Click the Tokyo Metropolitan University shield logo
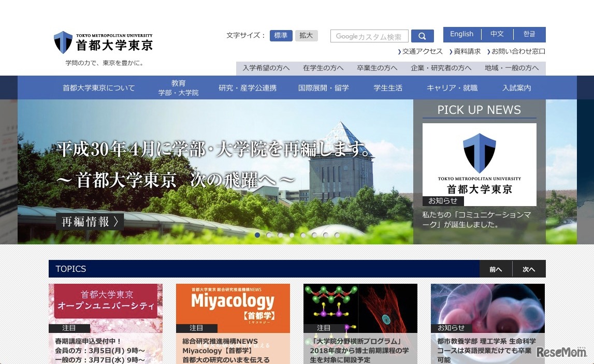594x364 pixels. (x=63, y=42)
